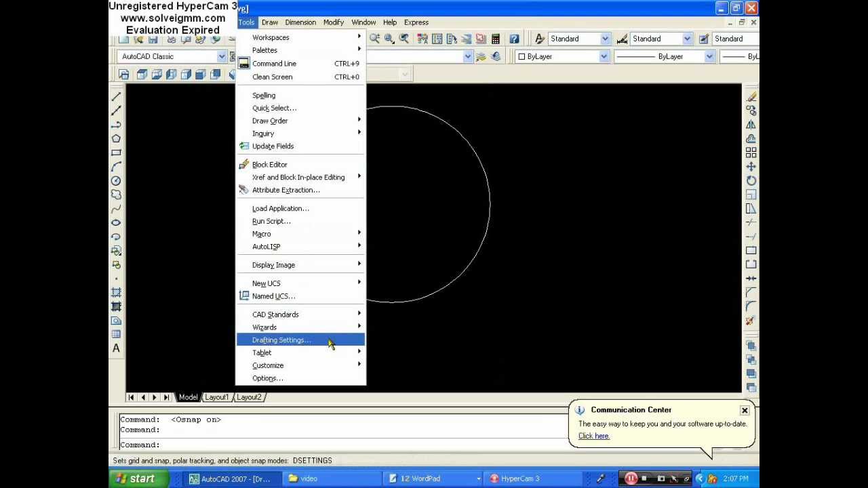The image size is (868, 488).
Task: Expand the Inquiry submenu
Action: 300,134
